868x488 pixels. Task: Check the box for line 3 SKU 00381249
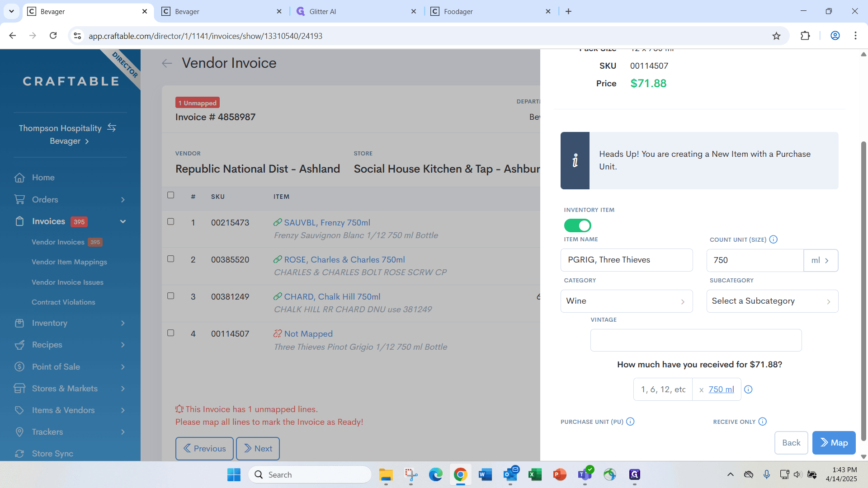[170, 296]
